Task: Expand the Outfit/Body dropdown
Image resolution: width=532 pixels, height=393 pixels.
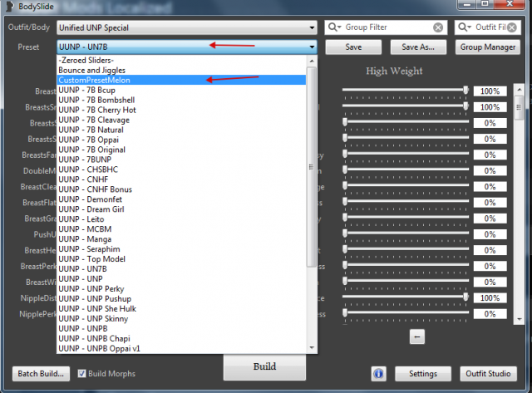Action: [312, 27]
